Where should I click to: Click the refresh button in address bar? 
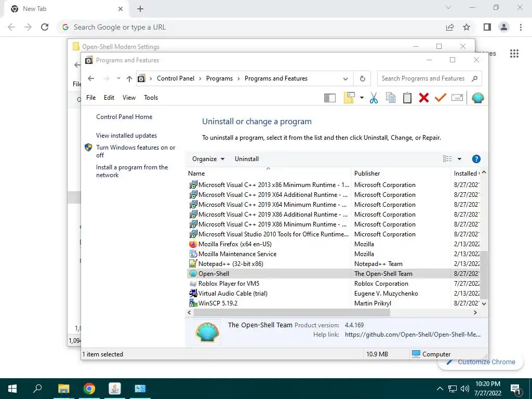pyautogui.click(x=362, y=79)
